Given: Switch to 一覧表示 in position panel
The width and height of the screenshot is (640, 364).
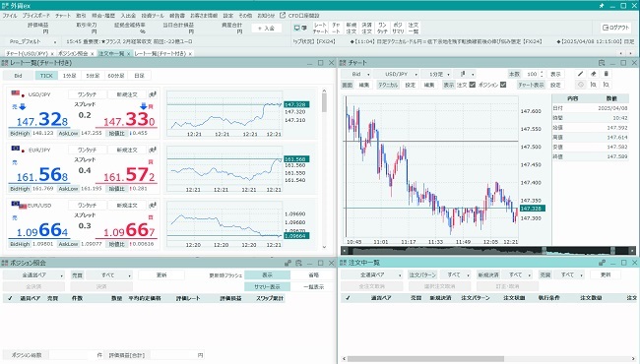Looking at the screenshot, I should click(313, 287).
